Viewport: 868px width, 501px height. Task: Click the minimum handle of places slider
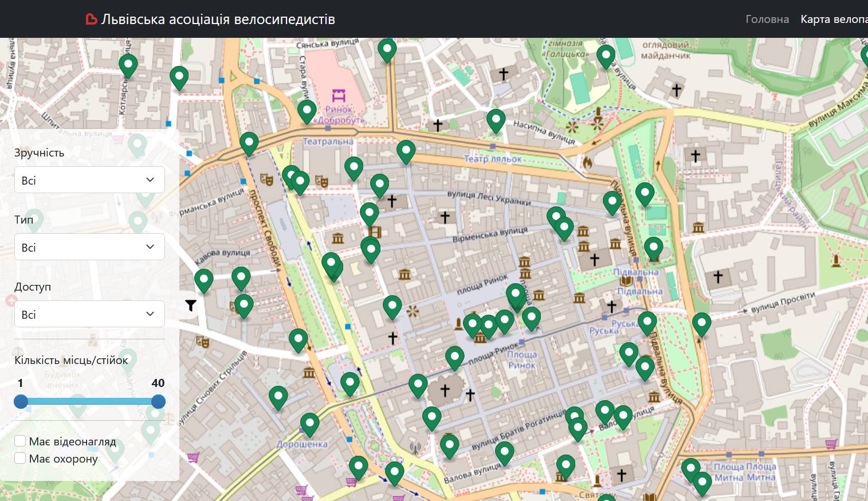click(x=21, y=401)
